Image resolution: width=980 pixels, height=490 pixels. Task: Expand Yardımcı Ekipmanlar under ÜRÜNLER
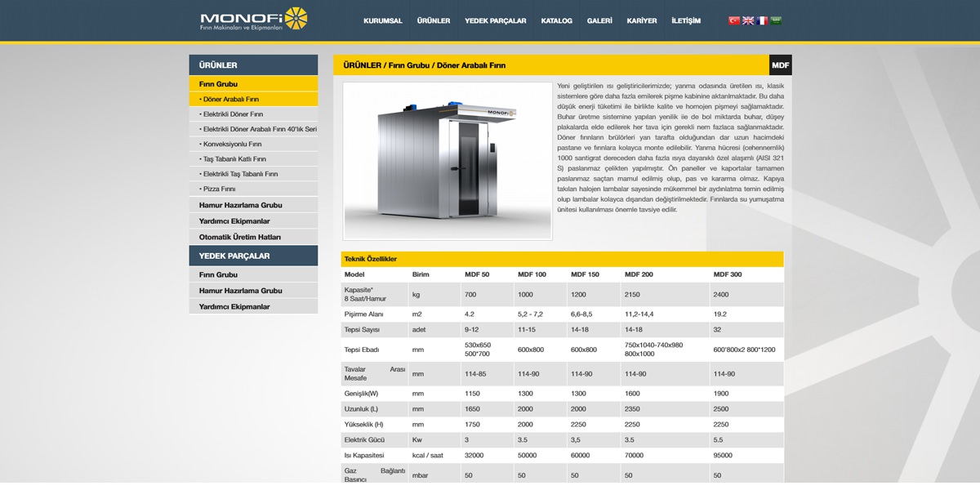pos(253,221)
